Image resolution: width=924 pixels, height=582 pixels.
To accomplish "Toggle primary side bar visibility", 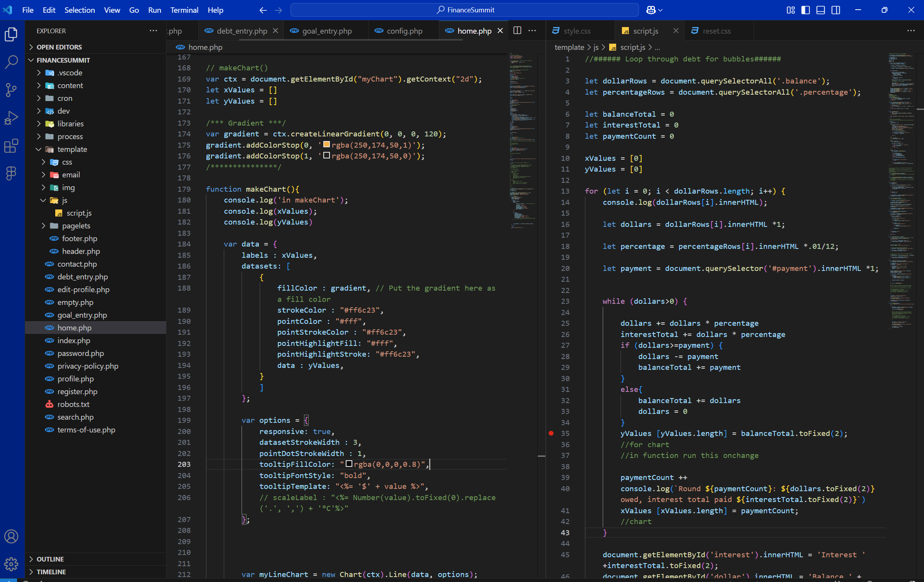I will pyautogui.click(x=805, y=10).
